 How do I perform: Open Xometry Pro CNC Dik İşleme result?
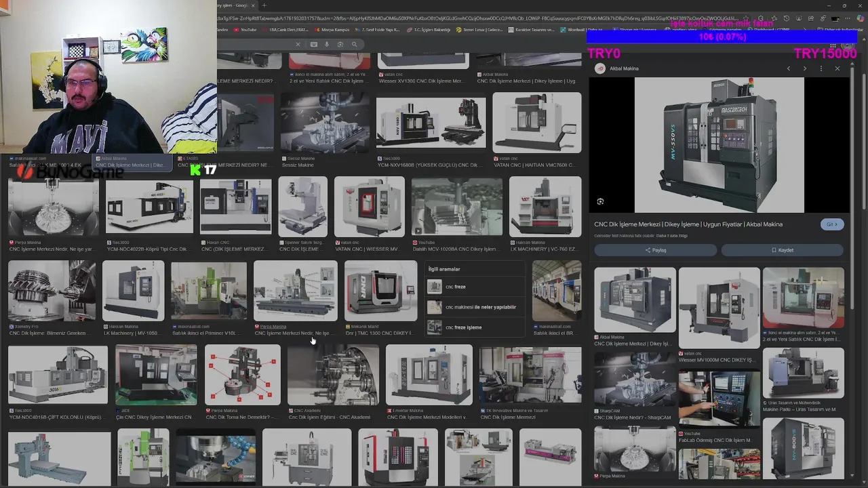tap(52, 291)
